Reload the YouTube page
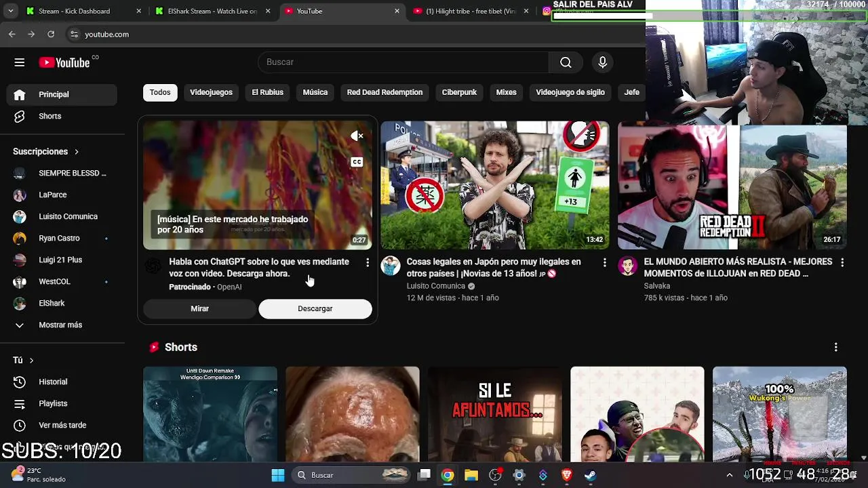Viewport: 868px width, 488px height. (x=51, y=34)
